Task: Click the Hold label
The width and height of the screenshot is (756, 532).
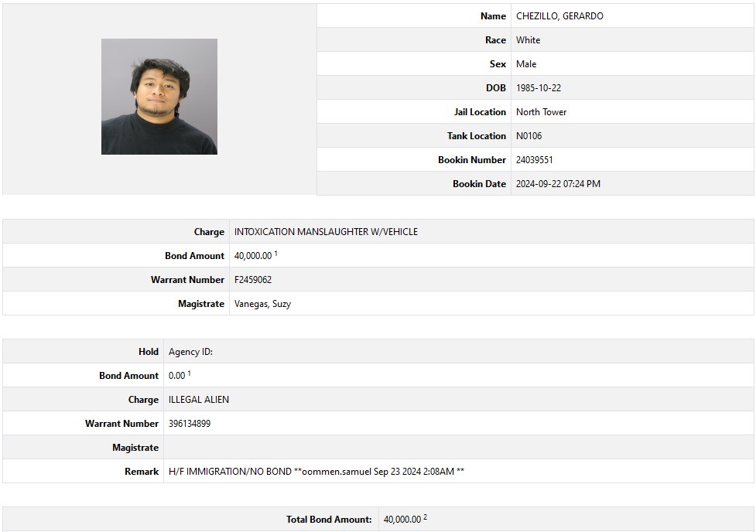Action: click(x=149, y=352)
